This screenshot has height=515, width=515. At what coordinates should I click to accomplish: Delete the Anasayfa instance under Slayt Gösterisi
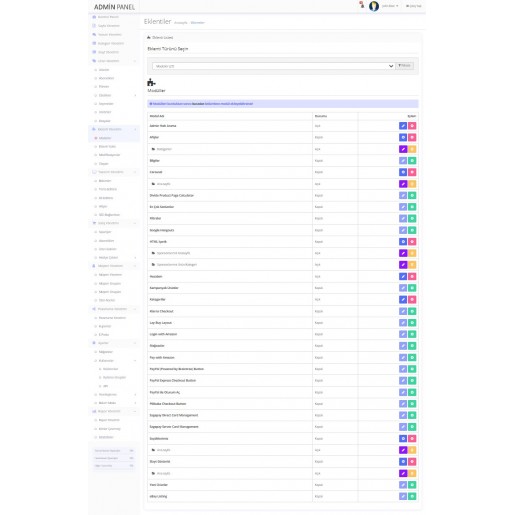(x=412, y=473)
